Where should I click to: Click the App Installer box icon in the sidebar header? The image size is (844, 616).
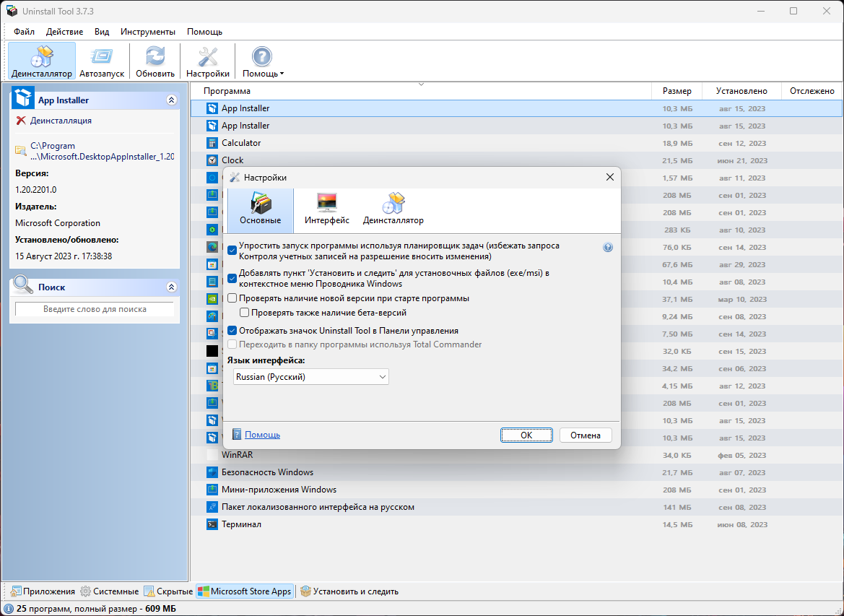point(22,98)
